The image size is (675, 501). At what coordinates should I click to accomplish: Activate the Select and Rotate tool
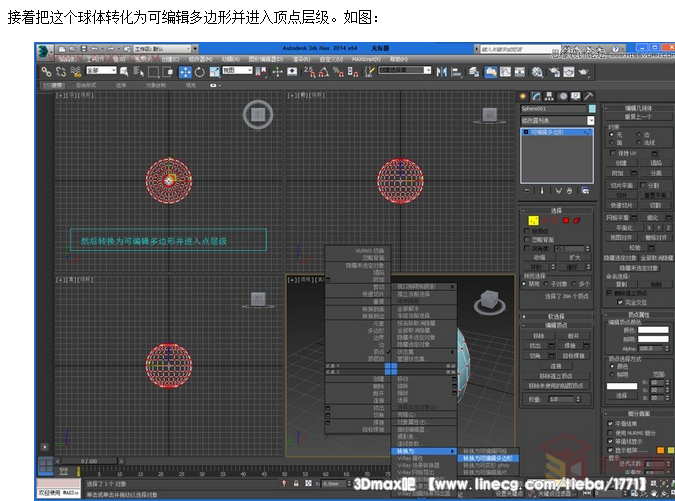click(x=200, y=72)
